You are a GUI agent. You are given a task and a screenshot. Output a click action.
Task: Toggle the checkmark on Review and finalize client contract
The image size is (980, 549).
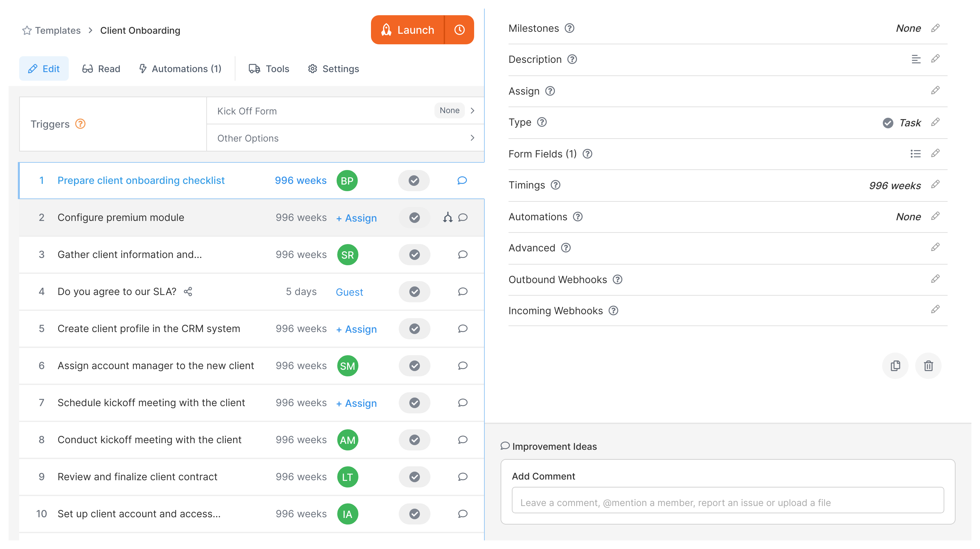click(x=414, y=477)
